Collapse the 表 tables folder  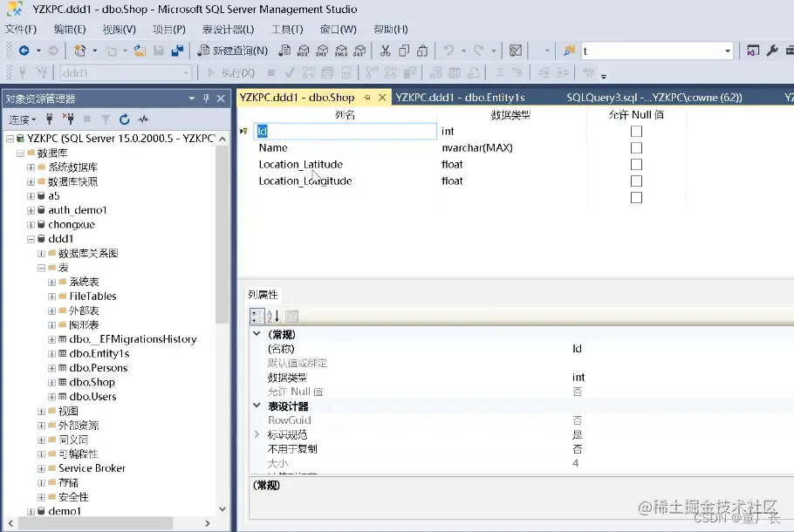[x=42, y=268]
